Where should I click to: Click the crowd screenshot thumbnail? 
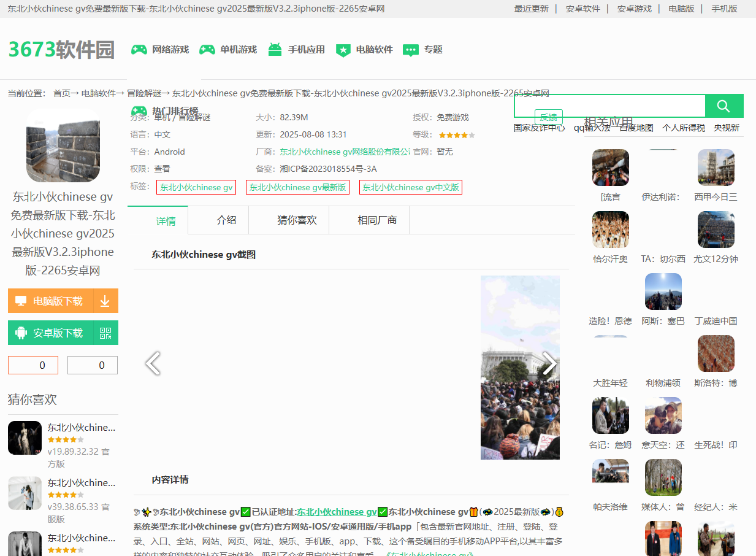pos(520,367)
